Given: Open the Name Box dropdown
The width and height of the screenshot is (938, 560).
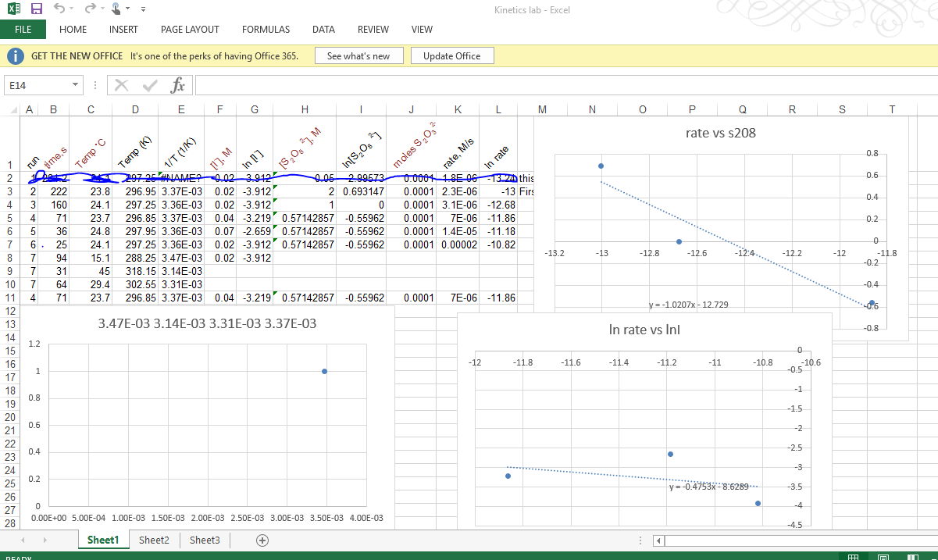Looking at the screenshot, I should click(73, 84).
